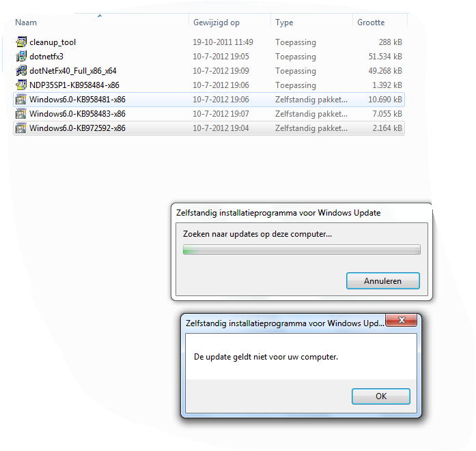Click the date 19-10-2011 11:49

(223, 42)
